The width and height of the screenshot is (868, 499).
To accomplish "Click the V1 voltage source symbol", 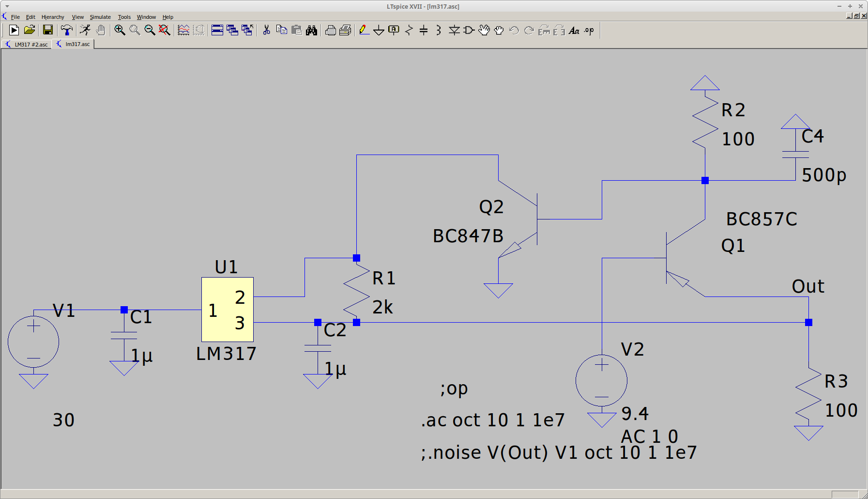I will click(33, 342).
